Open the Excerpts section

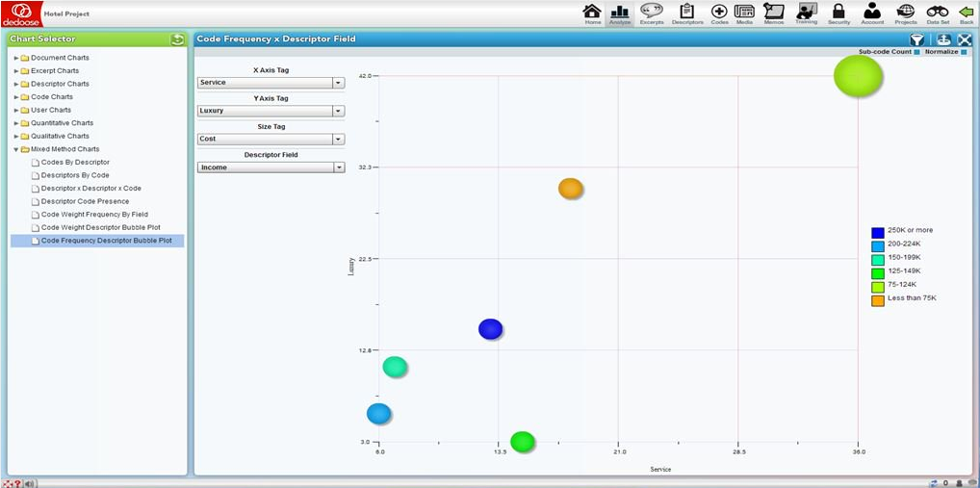pos(652,13)
